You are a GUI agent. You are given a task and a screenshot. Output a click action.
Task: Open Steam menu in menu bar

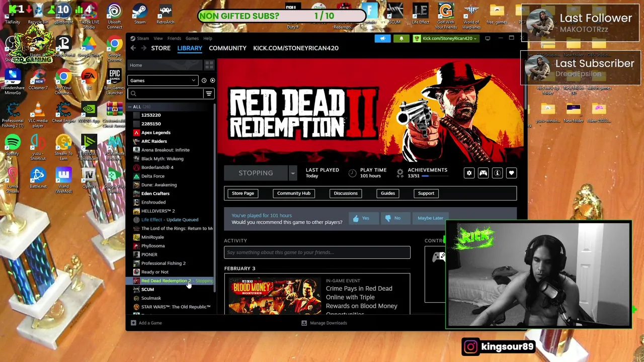[x=143, y=38]
